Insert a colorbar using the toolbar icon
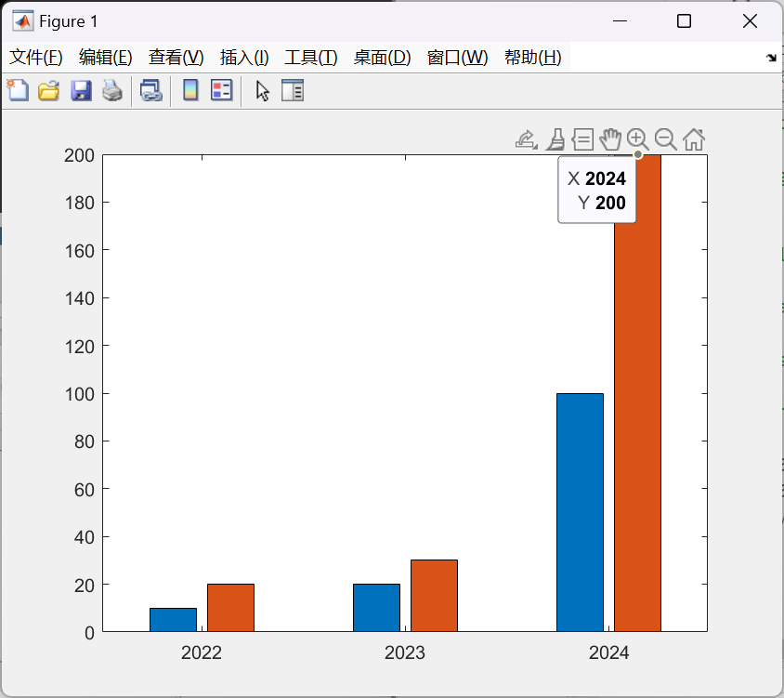The height and width of the screenshot is (698, 784). [x=190, y=91]
